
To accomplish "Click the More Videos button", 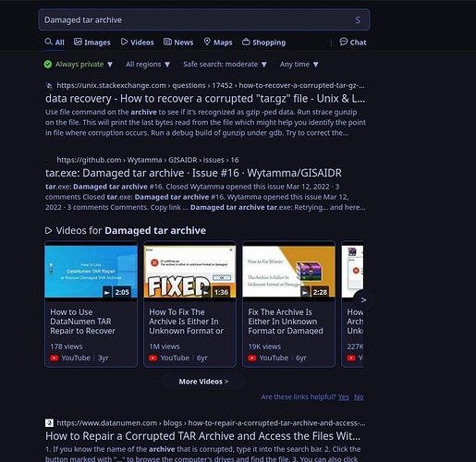I will point(203,382).
